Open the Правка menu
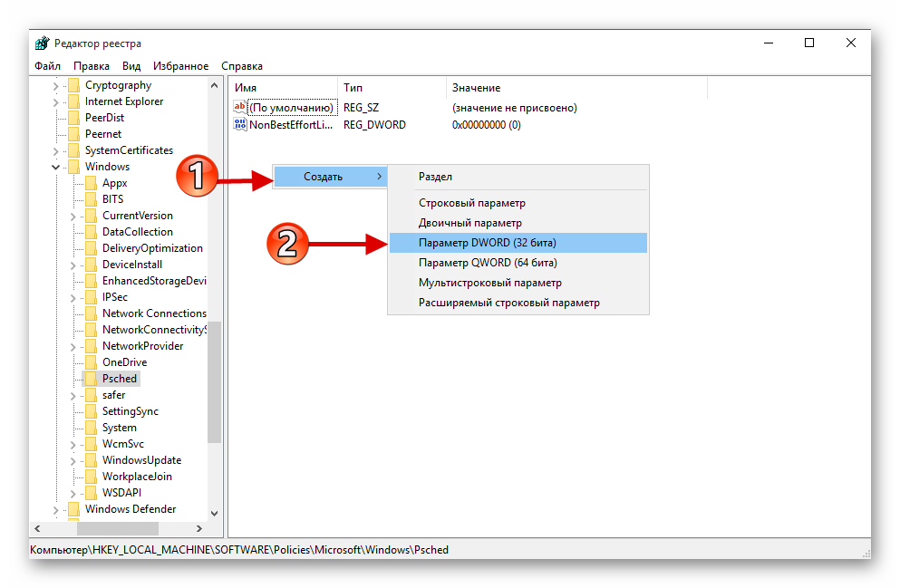Viewport: 900px width, 588px height. (92, 66)
